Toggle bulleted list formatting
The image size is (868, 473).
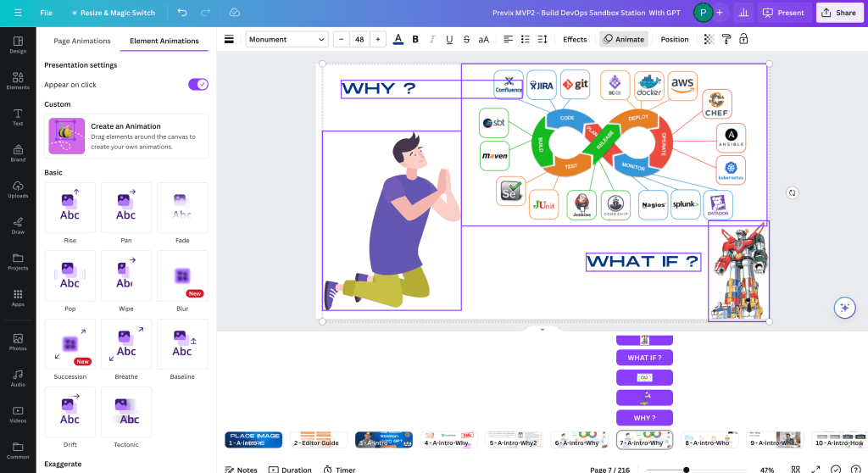(x=525, y=39)
